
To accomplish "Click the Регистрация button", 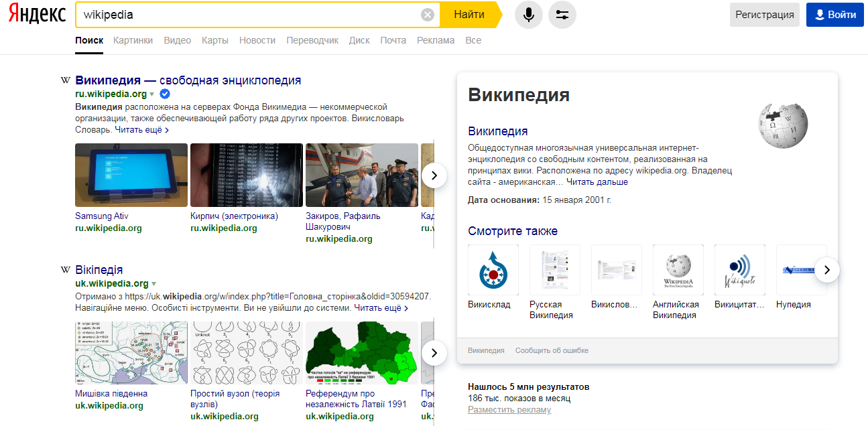I will (x=765, y=15).
